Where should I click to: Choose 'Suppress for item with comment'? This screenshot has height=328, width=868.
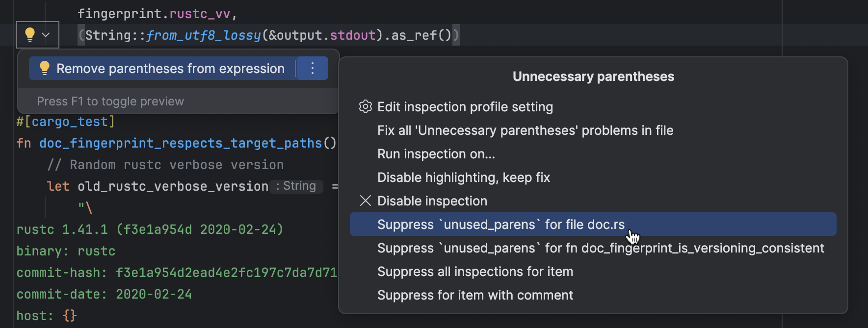coord(474,295)
